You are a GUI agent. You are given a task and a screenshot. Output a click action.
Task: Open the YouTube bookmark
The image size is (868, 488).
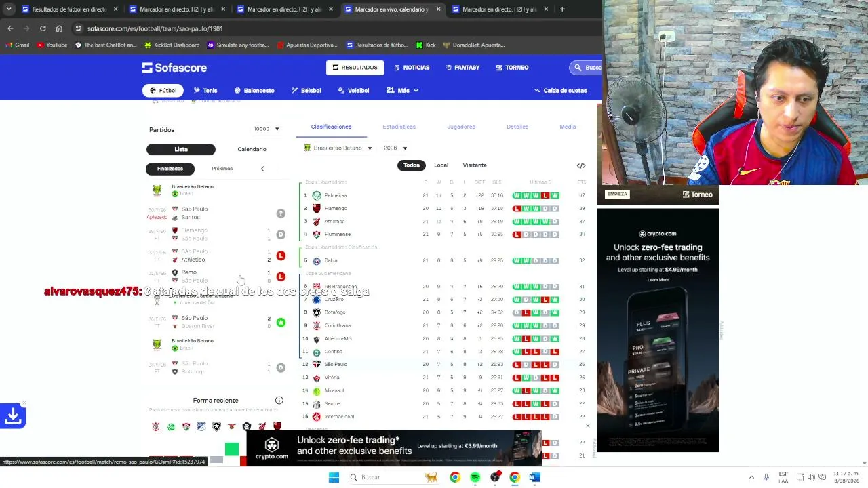(52, 45)
